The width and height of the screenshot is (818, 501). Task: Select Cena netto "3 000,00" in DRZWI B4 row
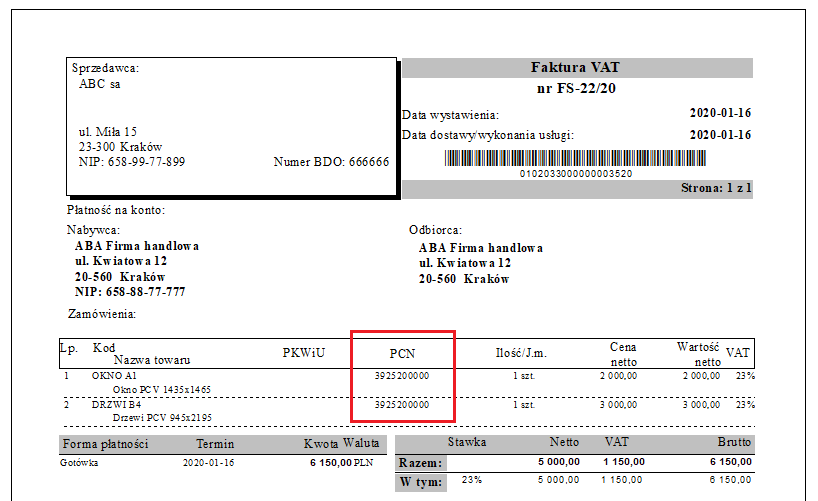619,405
